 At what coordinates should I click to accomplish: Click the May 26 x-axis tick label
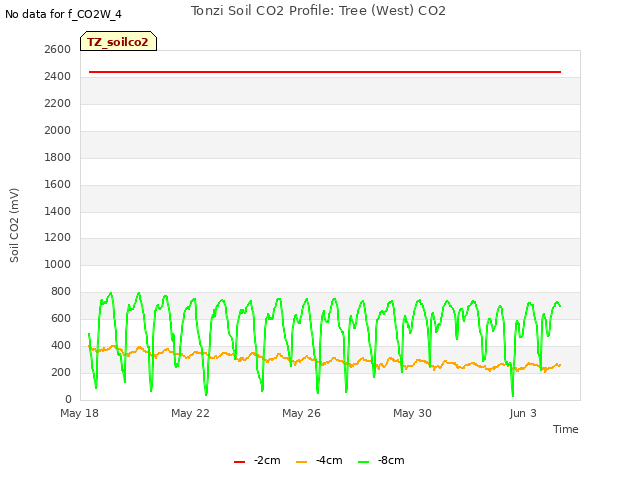[x=301, y=413]
